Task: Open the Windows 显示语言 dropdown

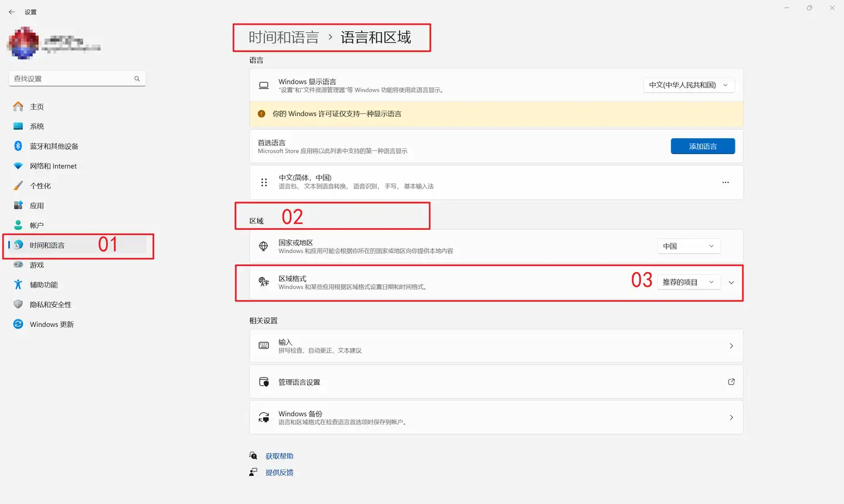Action: click(x=689, y=85)
